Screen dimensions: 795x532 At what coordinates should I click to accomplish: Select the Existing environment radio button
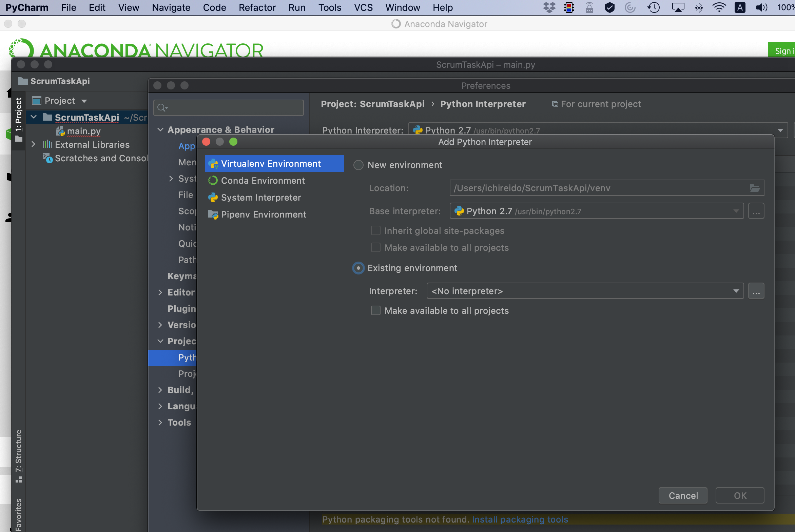pyautogui.click(x=358, y=268)
